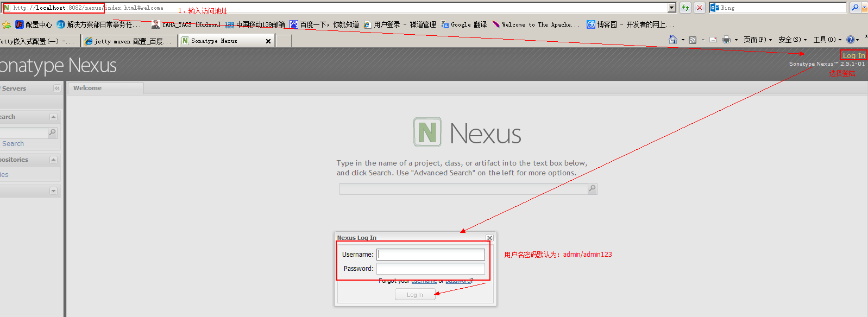The width and height of the screenshot is (868, 317).
Task: Collapse the Artifact Search panel
Action: (53, 117)
